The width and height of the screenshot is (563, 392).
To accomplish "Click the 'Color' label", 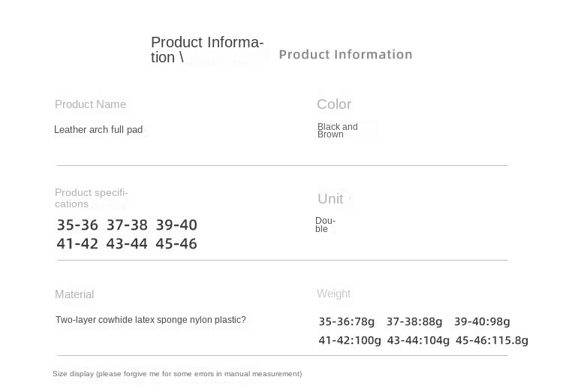I will (334, 104).
